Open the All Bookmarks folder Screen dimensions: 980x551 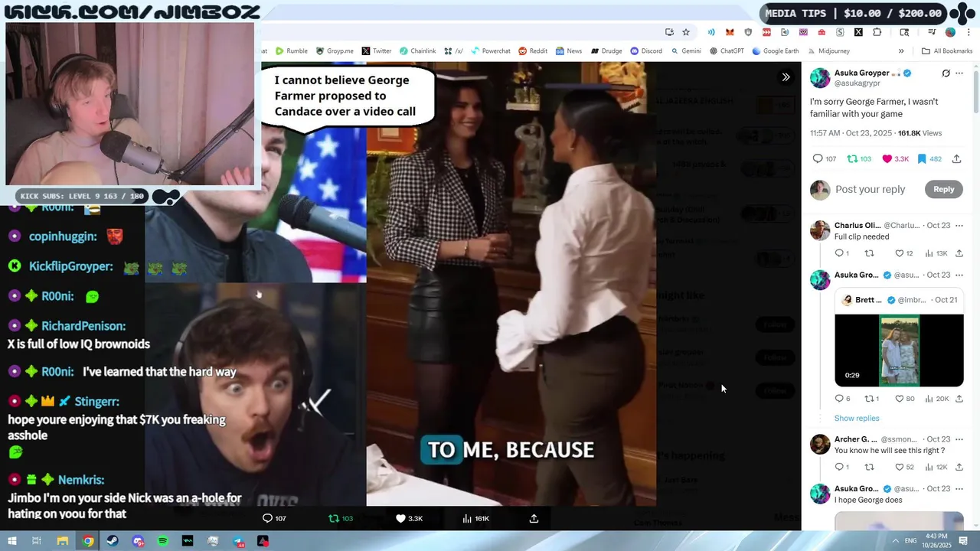pyautogui.click(x=947, y=51)
